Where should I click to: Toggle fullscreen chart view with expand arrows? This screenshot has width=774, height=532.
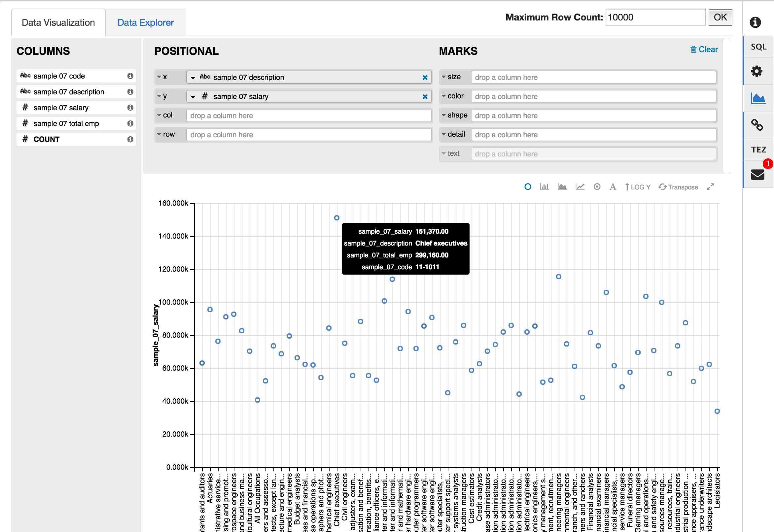click(711, 187)
